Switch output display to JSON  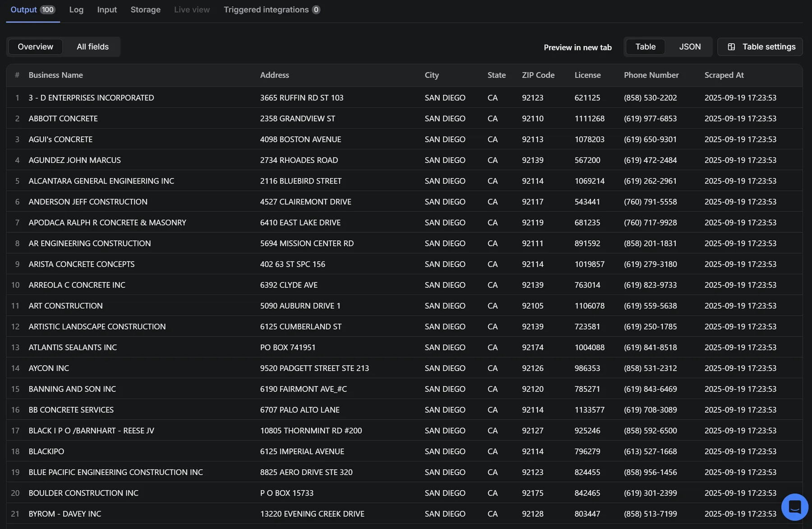(690, 47)
